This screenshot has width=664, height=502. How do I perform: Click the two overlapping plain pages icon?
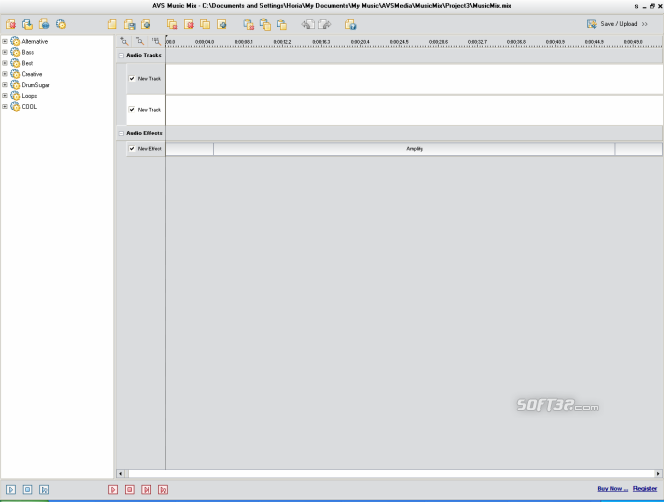(x=205, y=25)
